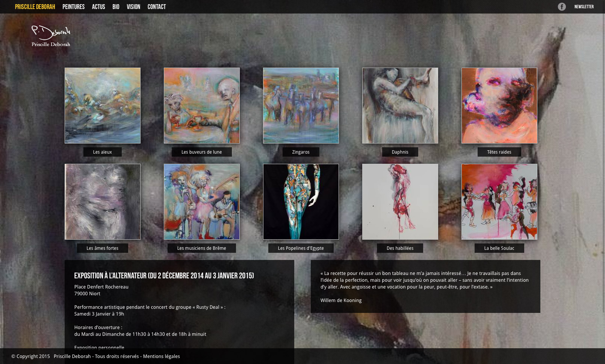Select the Vision menu item
605x364 pixels.
coord(133,7)
